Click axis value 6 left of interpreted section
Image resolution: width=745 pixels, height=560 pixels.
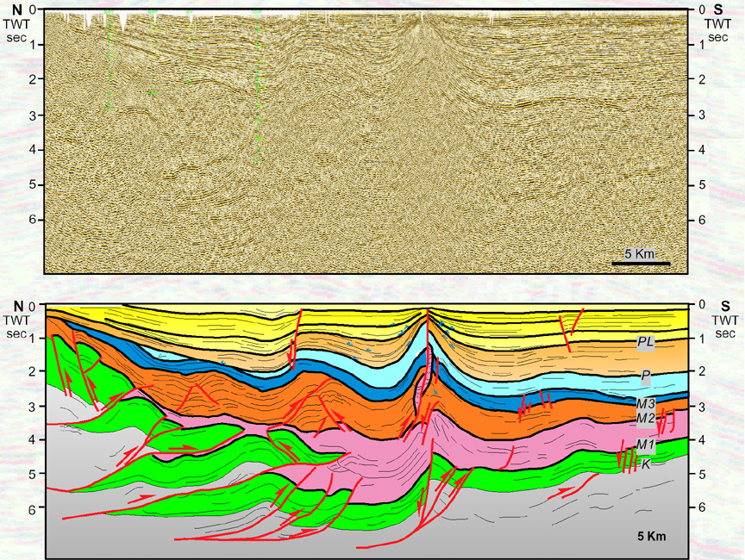coord(34,509)
